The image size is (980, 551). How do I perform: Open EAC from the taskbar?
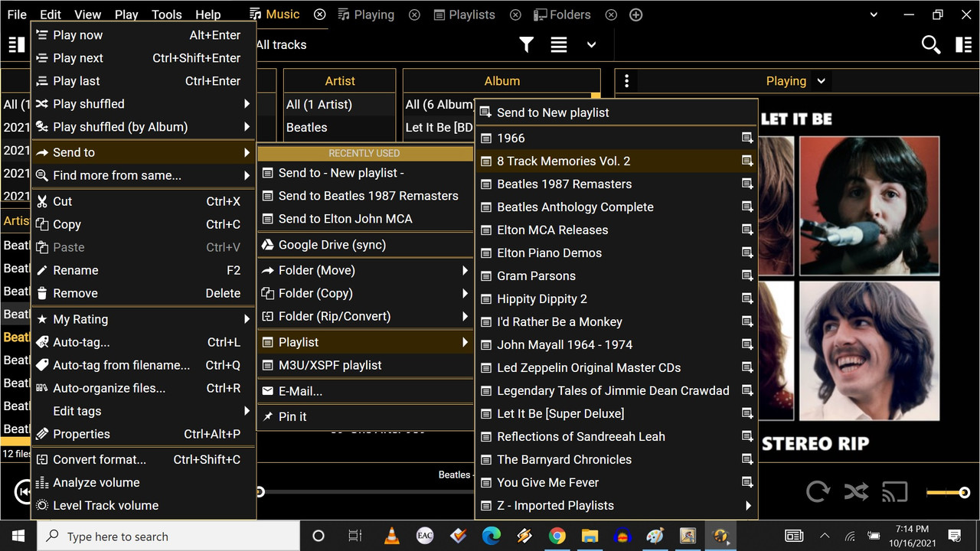click(425, 536)
